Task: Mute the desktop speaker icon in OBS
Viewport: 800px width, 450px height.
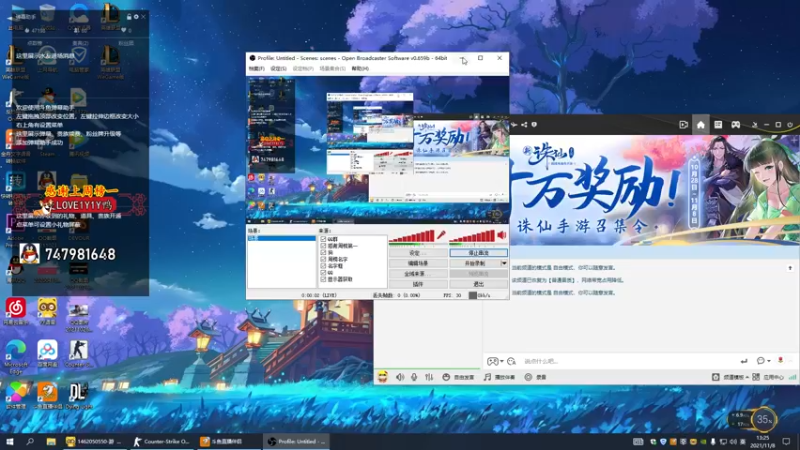Action: [502, 235]
